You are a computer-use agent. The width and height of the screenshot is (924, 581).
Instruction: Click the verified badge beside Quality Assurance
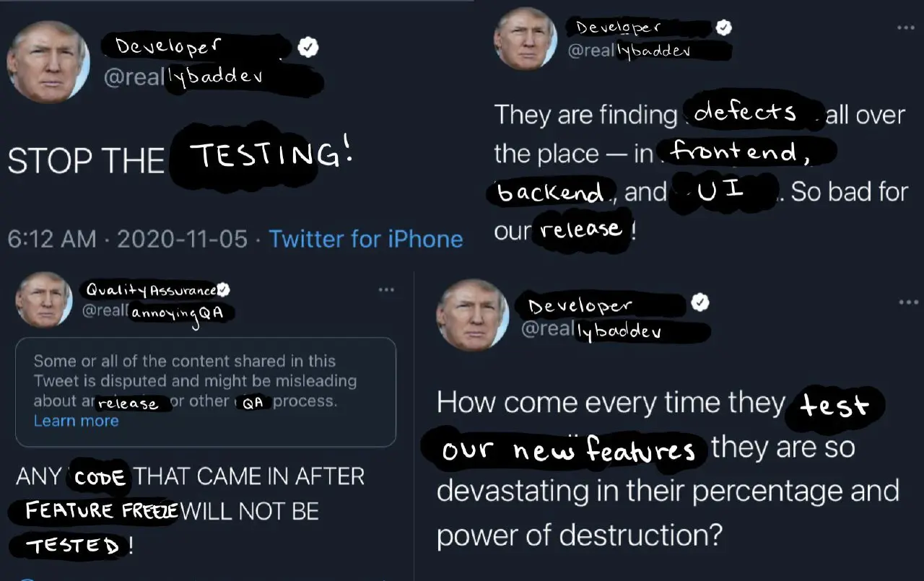224,289
